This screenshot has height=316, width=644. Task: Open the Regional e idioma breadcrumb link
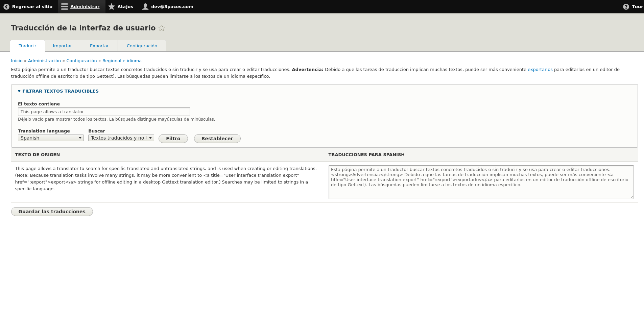(x=122, y=60)
